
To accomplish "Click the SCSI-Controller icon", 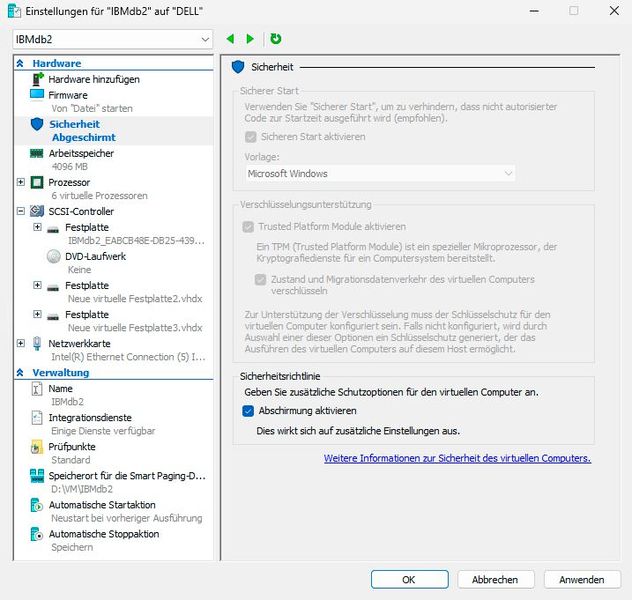I will (37, 211).
